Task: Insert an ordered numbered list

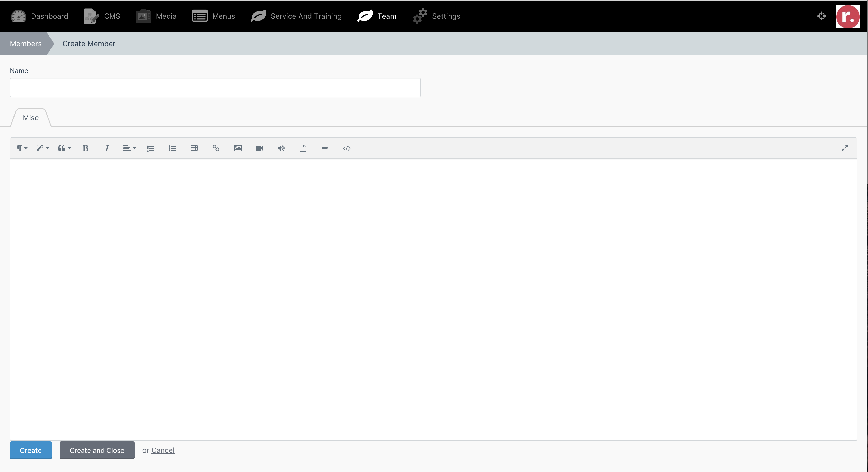Action: (151, 148)
